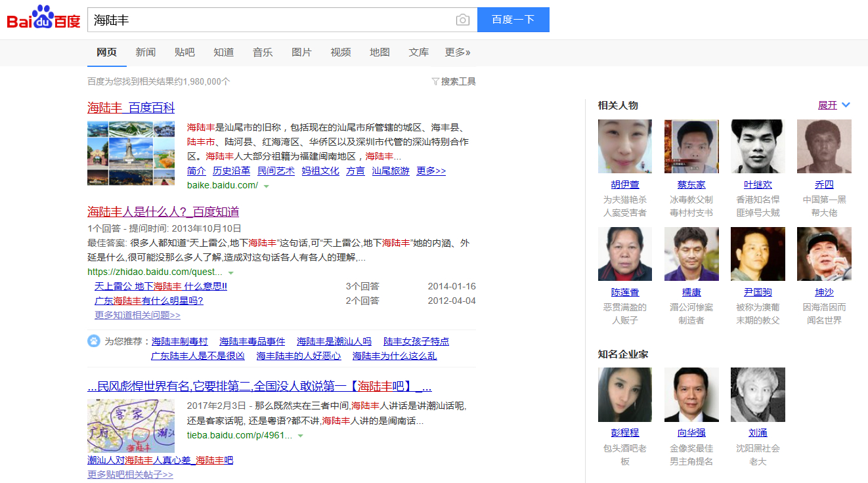Open 海陆丰人是什么人?_百度知道 result
Image resolution: width=868 pixels, height=483 pixels.
click(x=163, y=211)
